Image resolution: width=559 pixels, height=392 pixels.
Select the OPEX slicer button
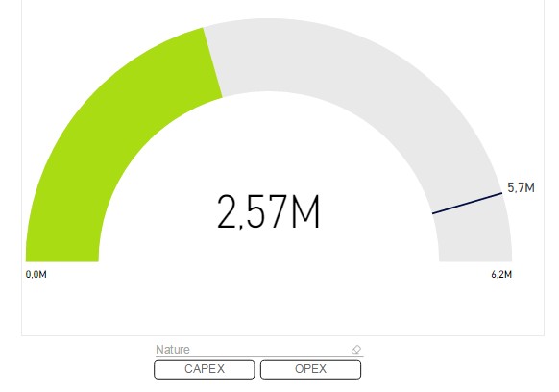point(310,369)
